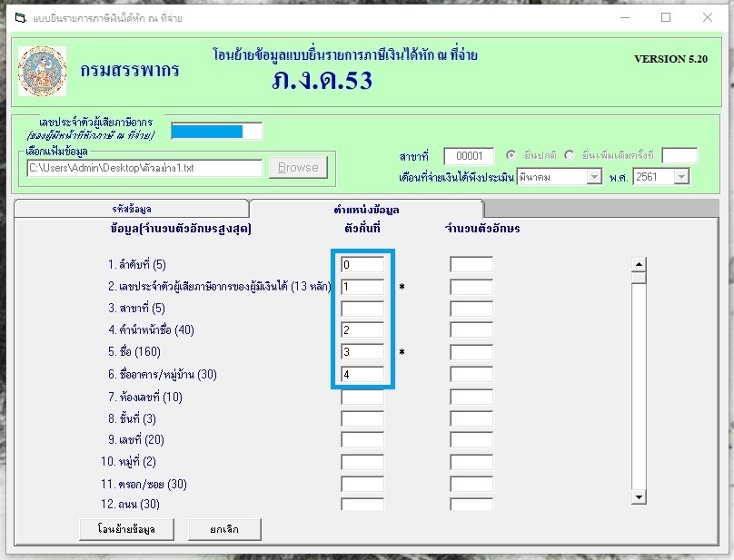This screenshot has height=560, width=734.
Task: Click delimiter field for 10. หมู่ที่
Action: point(362,462)
